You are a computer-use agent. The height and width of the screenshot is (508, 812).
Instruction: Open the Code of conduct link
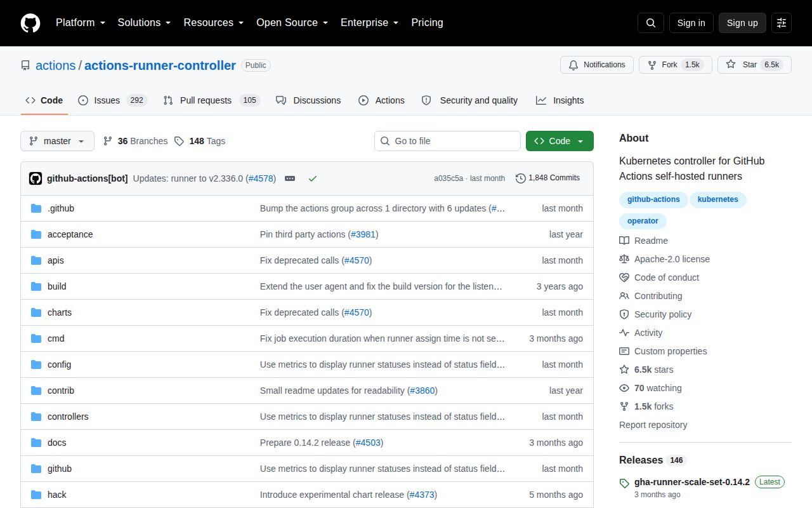[x=659, y=277]
